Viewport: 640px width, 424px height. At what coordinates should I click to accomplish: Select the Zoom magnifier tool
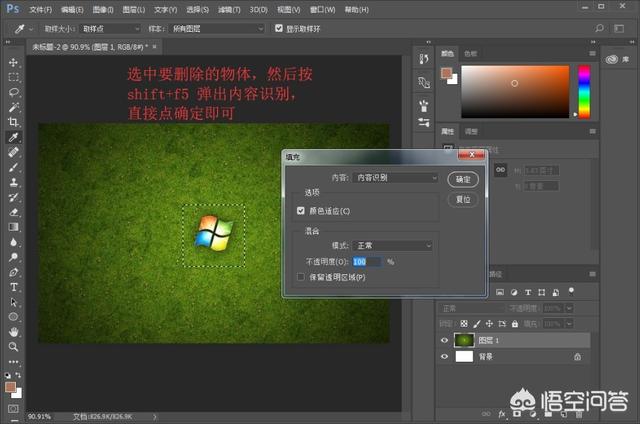tap(14, 347)
